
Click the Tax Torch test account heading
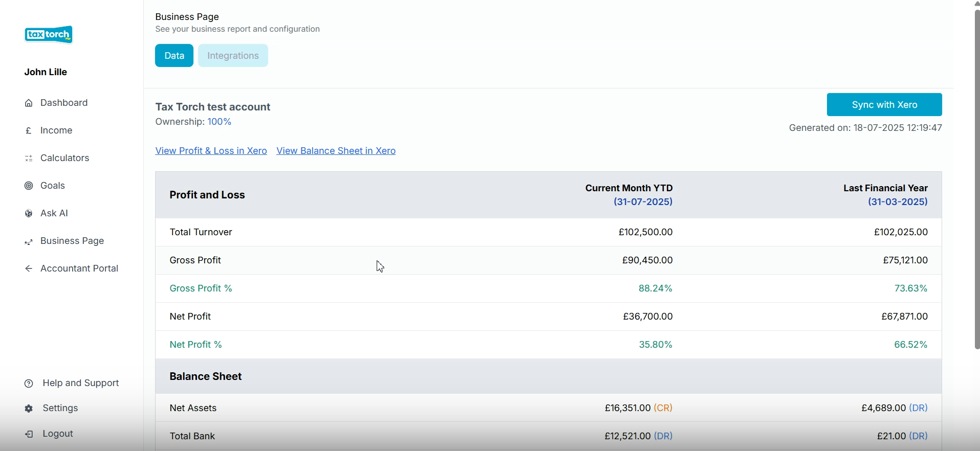coord(213,107)
